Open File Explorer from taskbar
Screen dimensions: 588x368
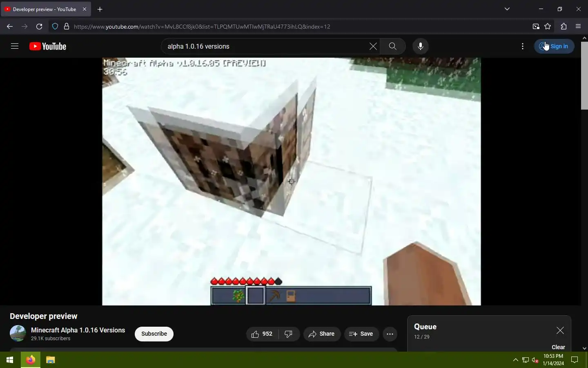50,360
